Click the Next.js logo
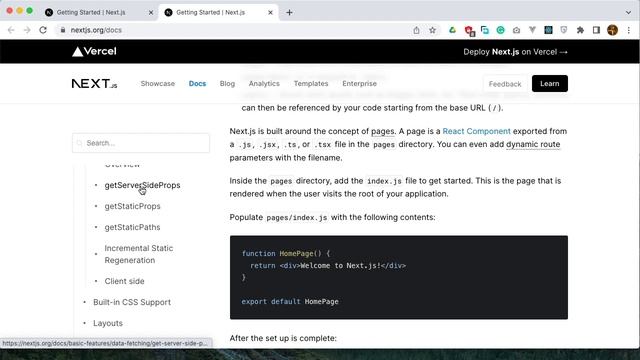This screenshot has width=640, height=360. point(94,84)
